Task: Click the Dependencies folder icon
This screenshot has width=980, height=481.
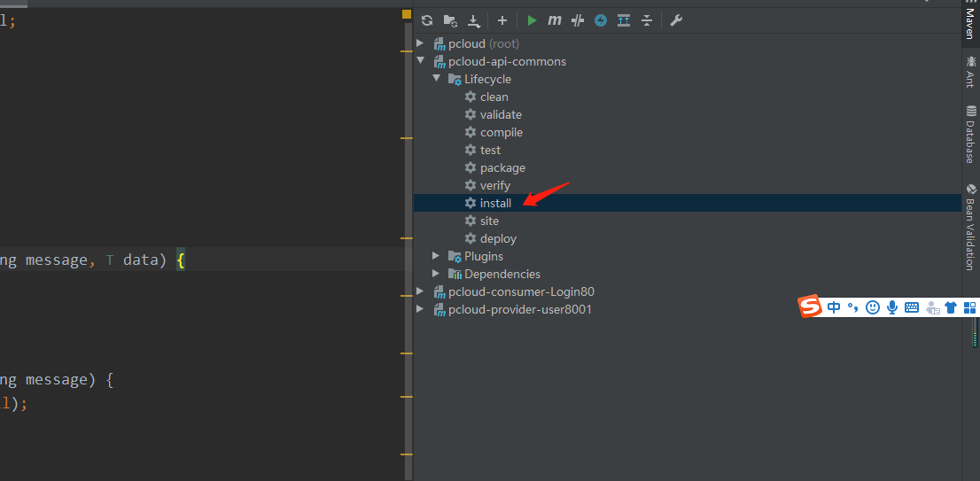Action: click(x=455, y=274)
